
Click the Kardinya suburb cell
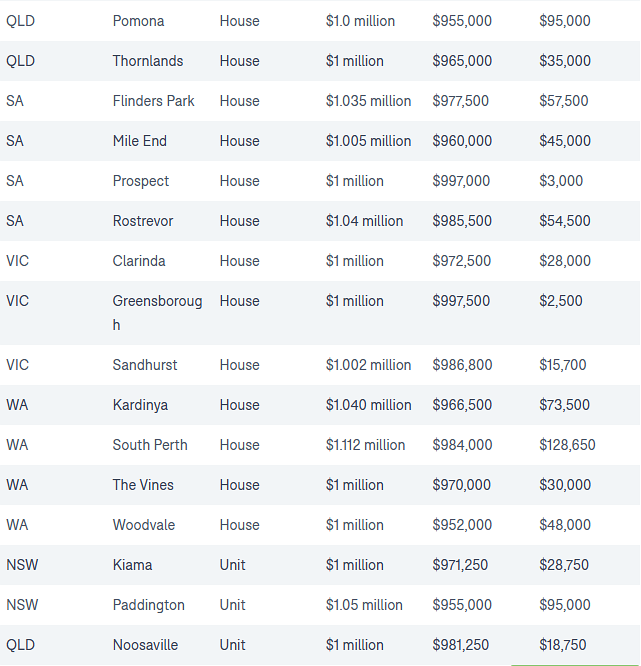click(140, 405)
